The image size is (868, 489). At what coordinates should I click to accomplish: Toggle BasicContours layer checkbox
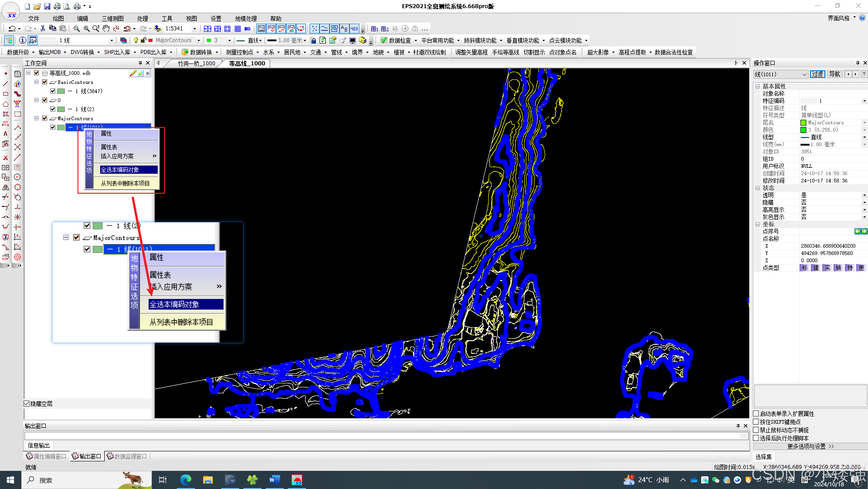coord(44,82)
